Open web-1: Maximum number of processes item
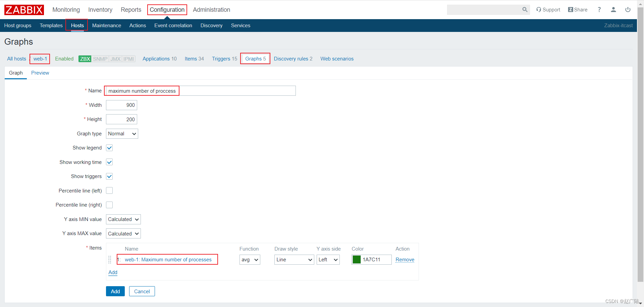 (x=168, y=260)
